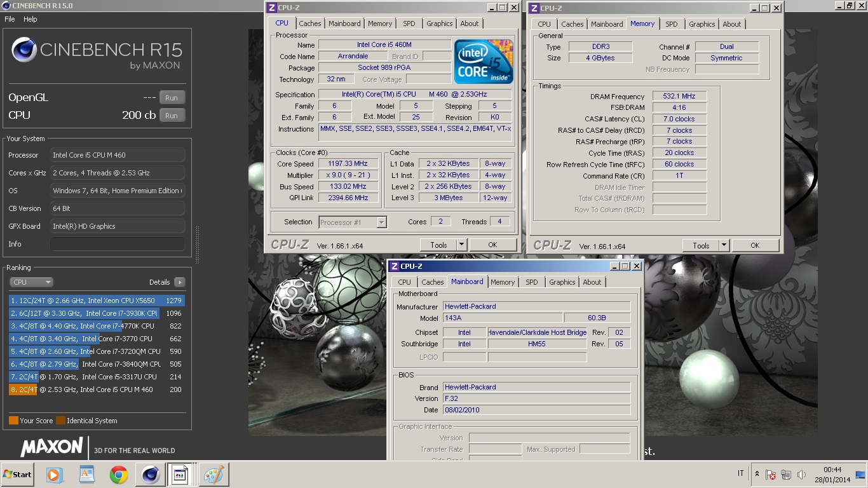Click the network status tray icon
The height and width of the screenshot is (488, 868).
point(786,474)
